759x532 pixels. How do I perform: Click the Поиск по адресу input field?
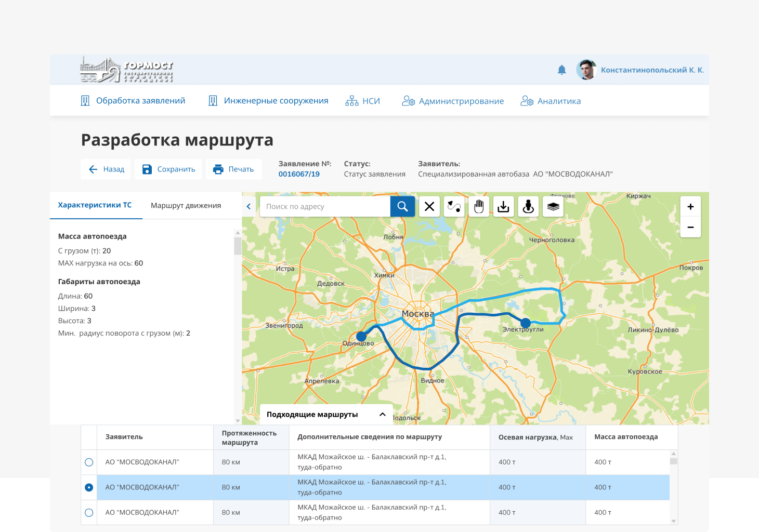pos(325,206)
